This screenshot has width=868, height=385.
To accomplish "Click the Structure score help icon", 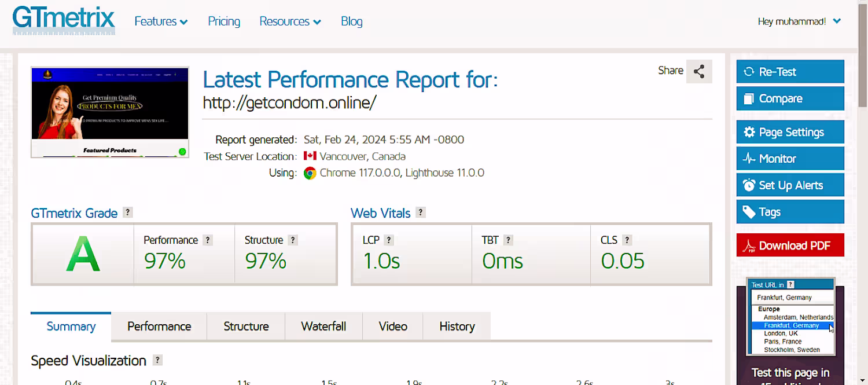I will pos(293,240).
